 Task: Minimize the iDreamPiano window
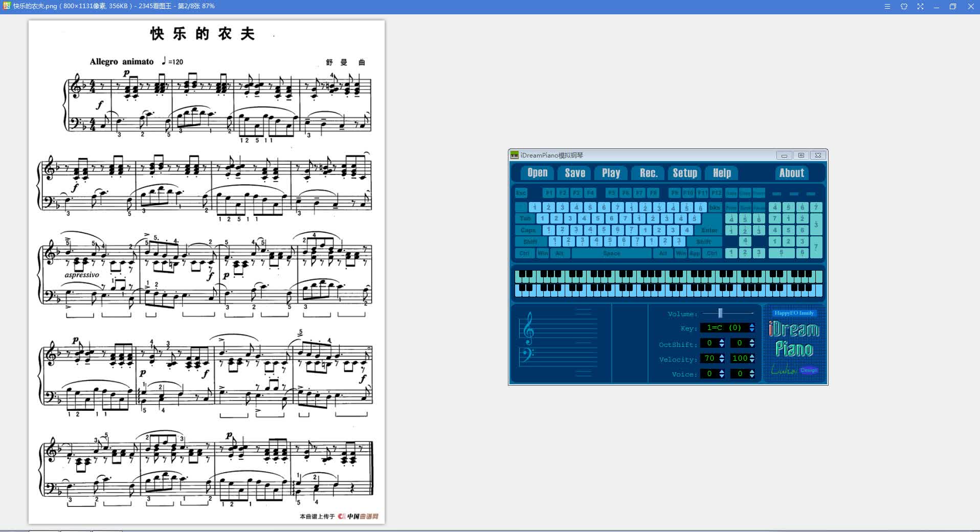coord(784,155)
